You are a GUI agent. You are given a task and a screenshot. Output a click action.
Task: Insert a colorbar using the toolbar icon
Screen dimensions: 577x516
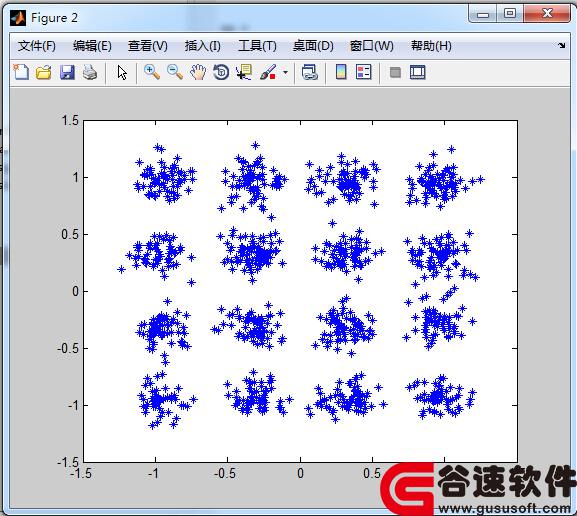point(341,72)
